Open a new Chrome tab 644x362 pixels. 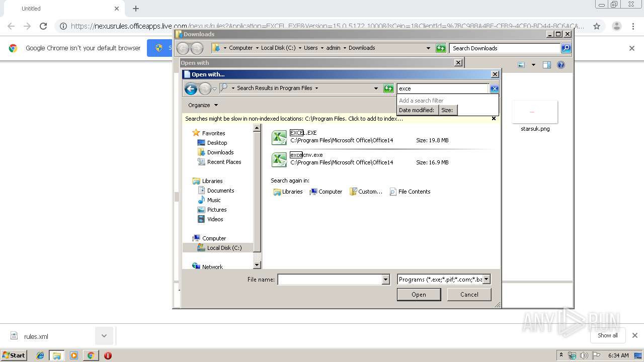click(x=136, y=9)
